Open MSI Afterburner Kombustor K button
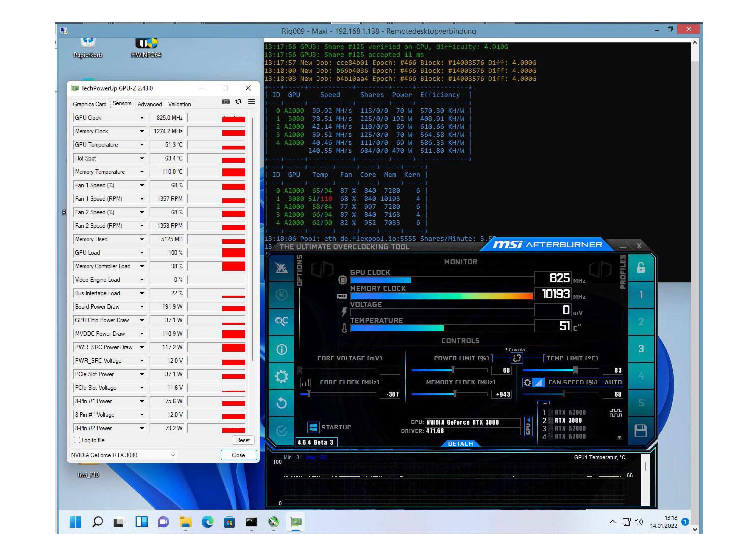756x534 pixels. click(281, 295)
